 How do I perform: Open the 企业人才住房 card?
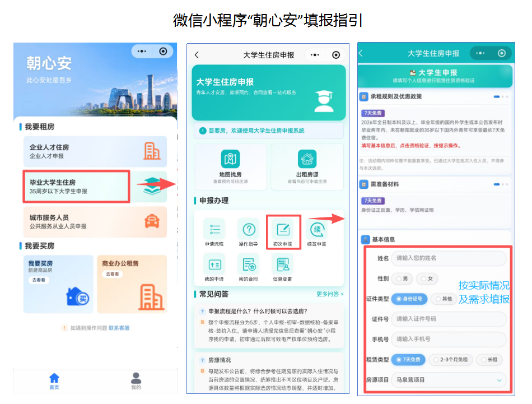(95, 151)
